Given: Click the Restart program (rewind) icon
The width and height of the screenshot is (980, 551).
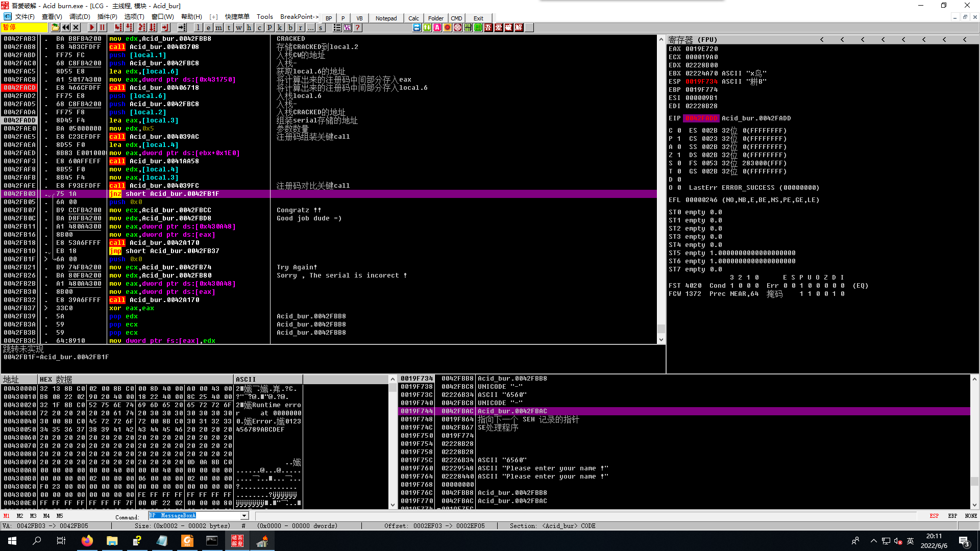Looking at the screenshot, I should click(66, 28).
